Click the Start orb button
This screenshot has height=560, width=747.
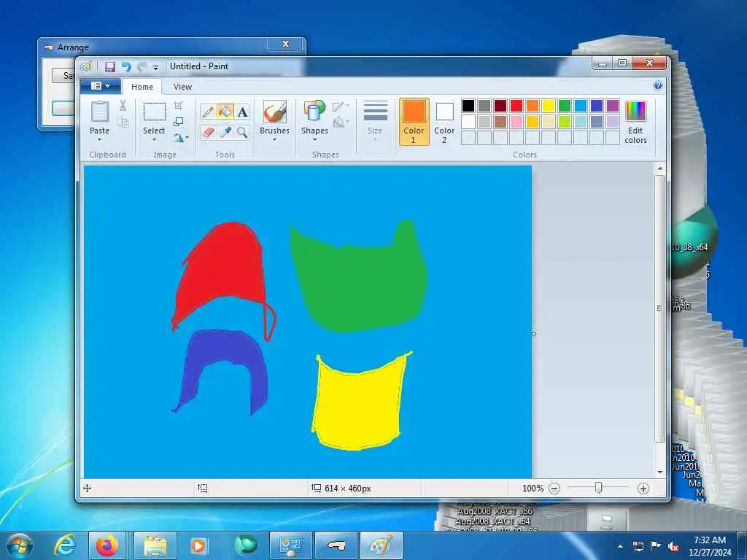(20, 545)
